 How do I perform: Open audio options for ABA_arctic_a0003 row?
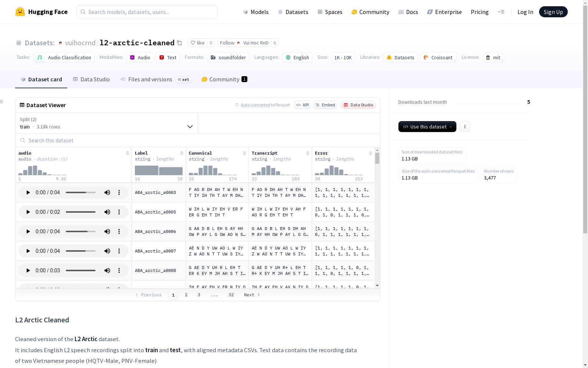pos(119,192)
